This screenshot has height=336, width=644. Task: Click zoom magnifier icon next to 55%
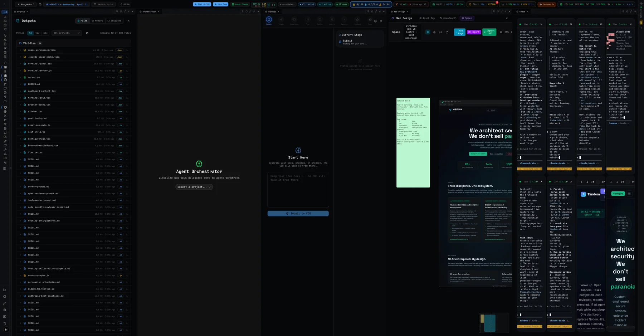(501, 32)
